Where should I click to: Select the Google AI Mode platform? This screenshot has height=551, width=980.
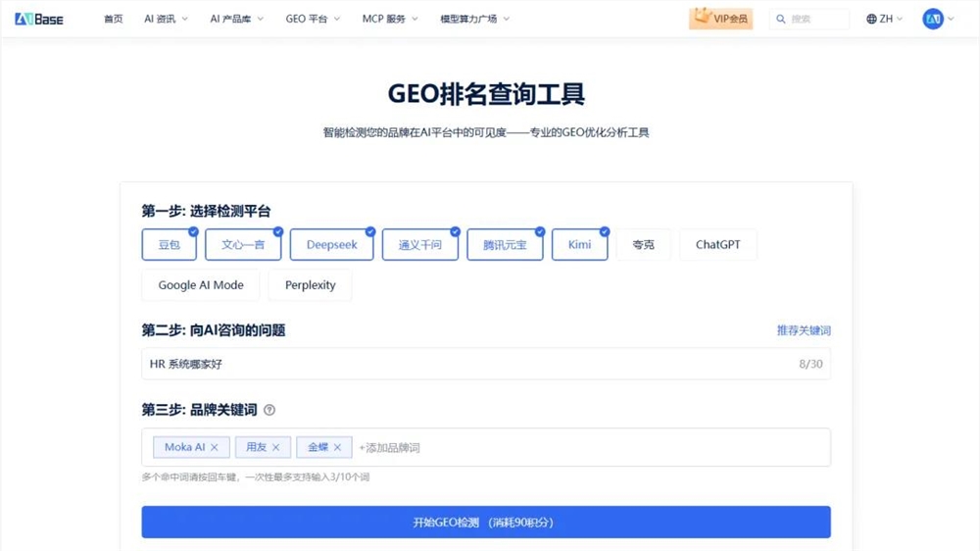pos(201,285)
